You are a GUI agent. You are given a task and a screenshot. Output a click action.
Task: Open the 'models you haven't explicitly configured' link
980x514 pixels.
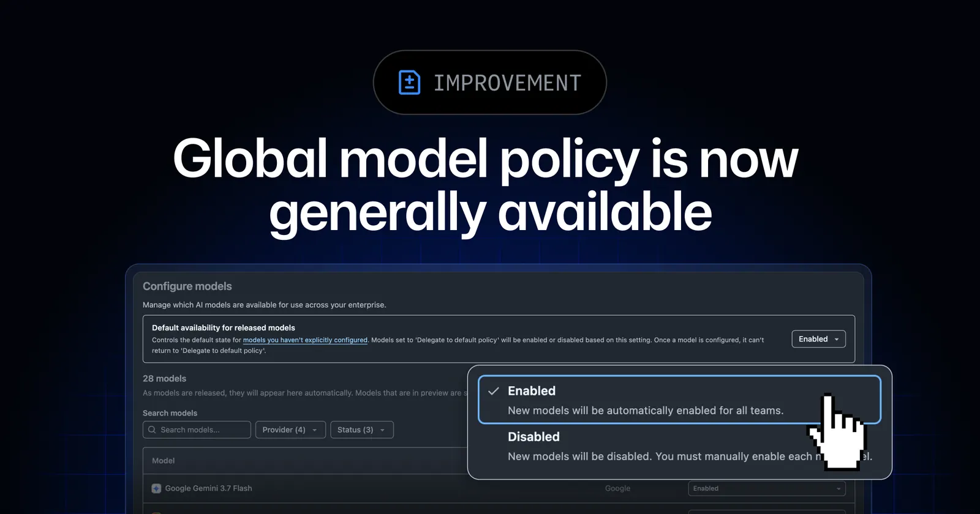305,340
